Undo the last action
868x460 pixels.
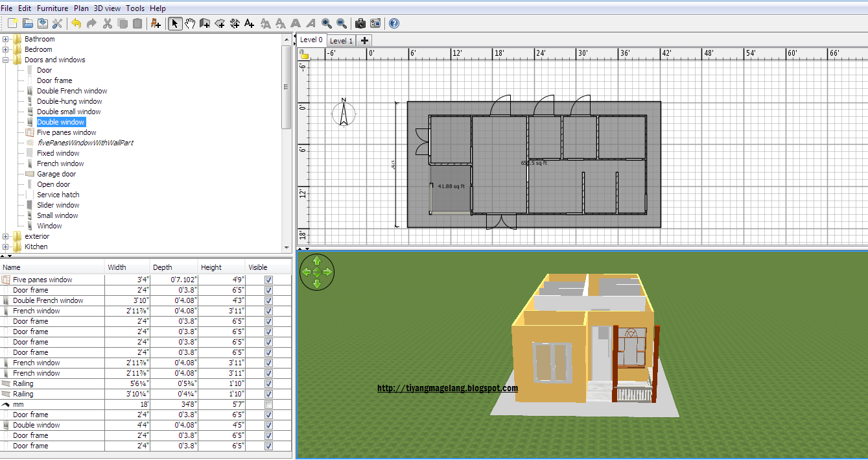76,23
